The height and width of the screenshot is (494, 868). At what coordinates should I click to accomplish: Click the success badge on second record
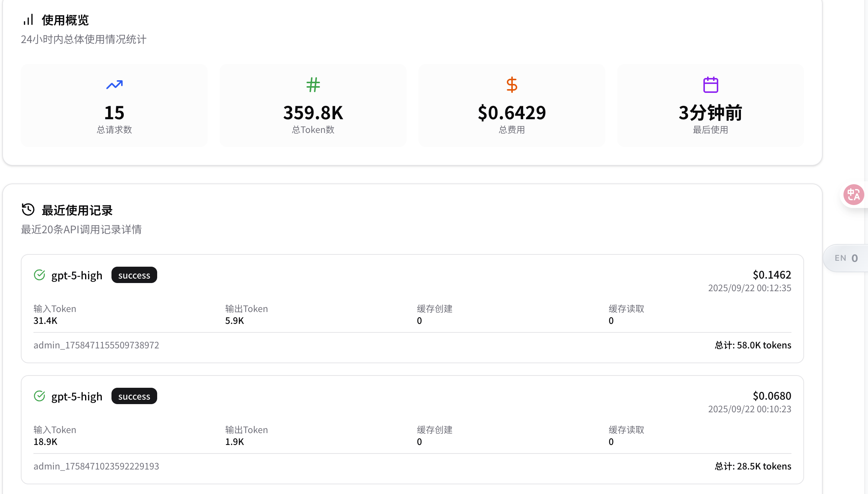[x=134, y=396]
